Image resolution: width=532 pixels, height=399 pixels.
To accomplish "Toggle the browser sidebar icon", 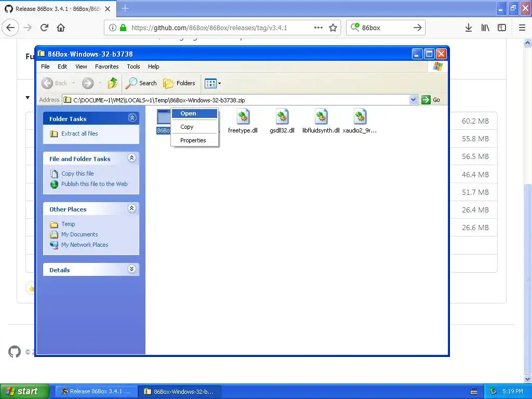I will click(502, 28).
